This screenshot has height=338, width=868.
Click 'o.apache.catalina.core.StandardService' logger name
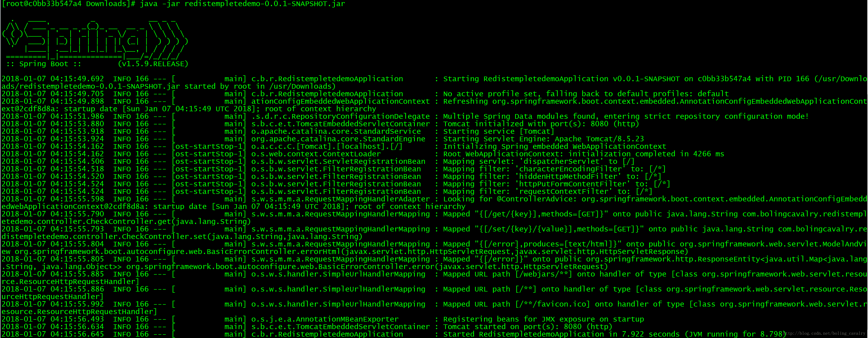pos(336,131)
